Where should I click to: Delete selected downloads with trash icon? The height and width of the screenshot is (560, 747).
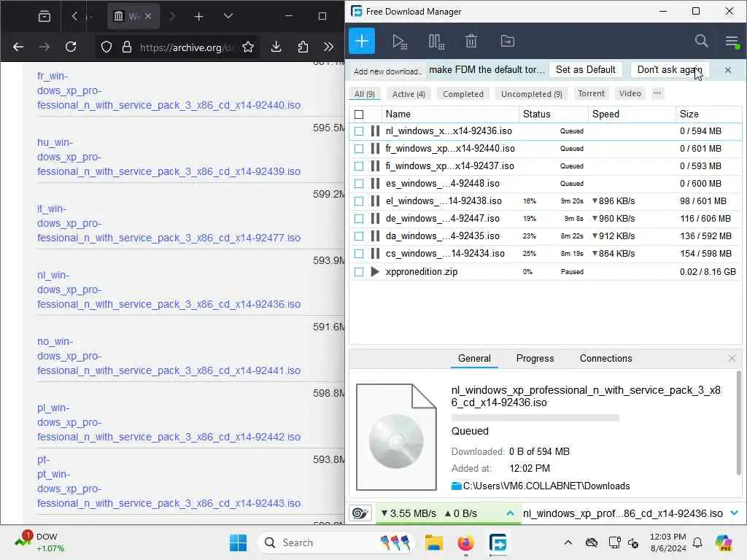click(471, 42)
